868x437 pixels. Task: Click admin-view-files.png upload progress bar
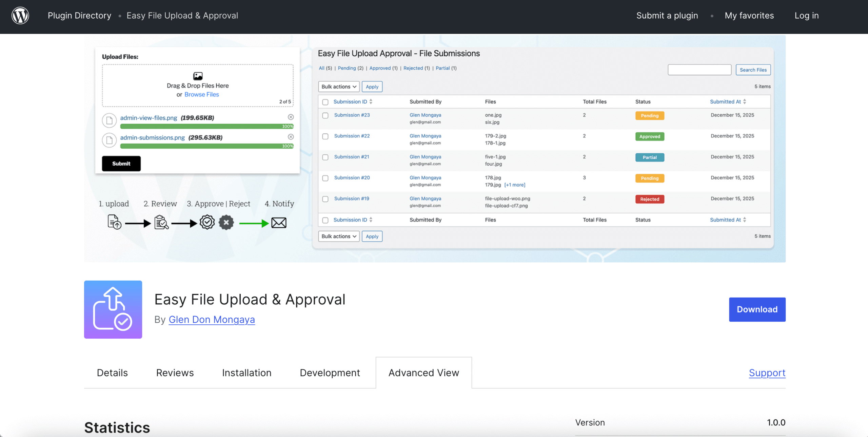(207, 126)
